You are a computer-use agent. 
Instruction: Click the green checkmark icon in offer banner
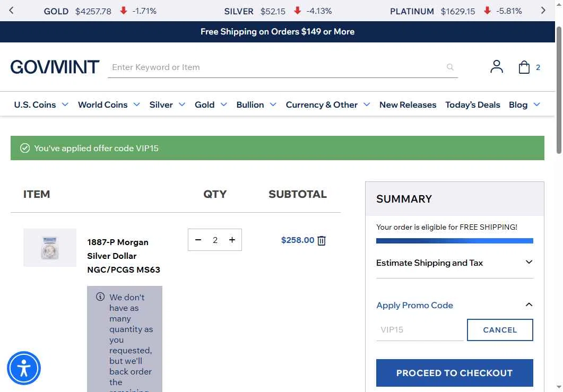(x=25, y=148)
